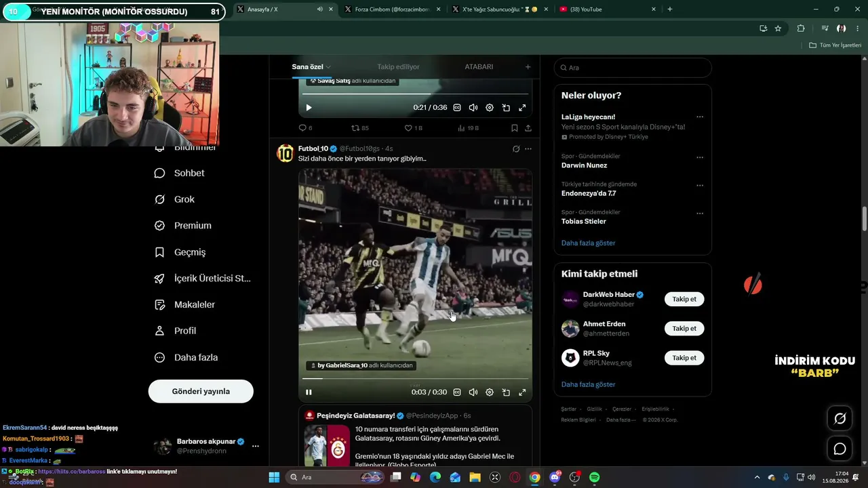Open settings gear on the 0:21 / 0:36 video
This screenshot has width=868, height=488.
pos(490,108)
